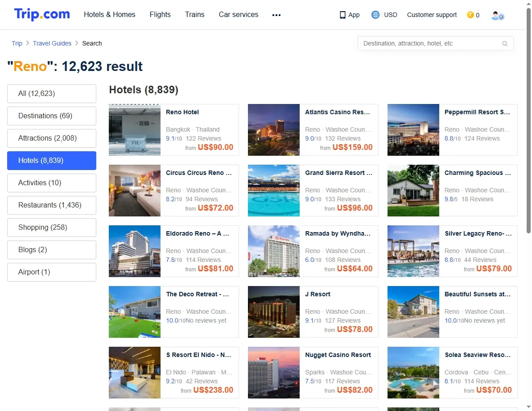The width and height of the screenshot is (532, 411).
Task: Open Peppermill Resort photo
Action: tap(413, 130)
